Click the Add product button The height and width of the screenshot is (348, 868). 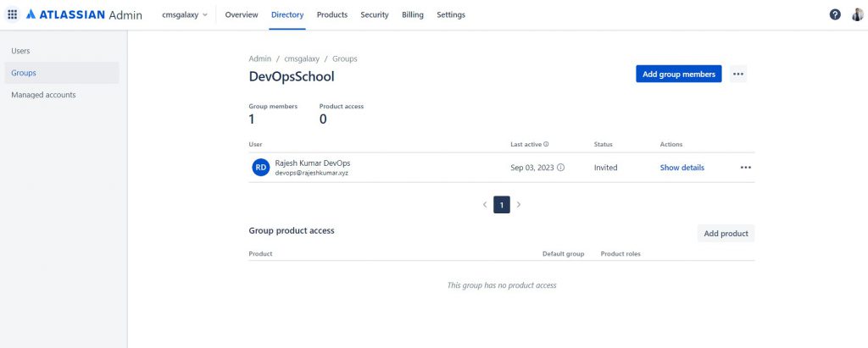[726, 234]
